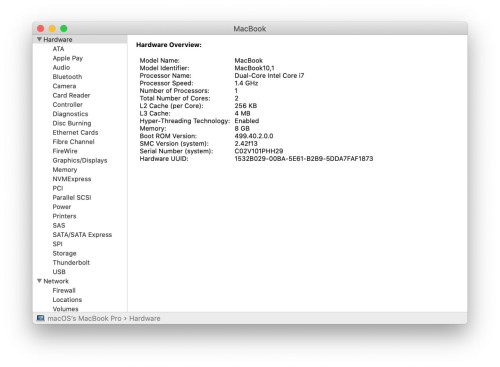Screen dimensions: 500x367
Task: Collapse the Hardware section triangle
Action: click(39, 39)
